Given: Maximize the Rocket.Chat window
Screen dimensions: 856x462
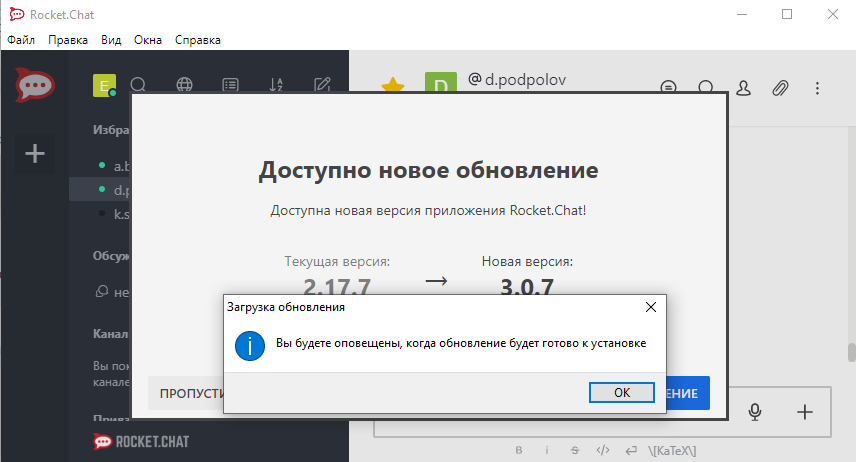Looking at the screenshot, I should (x=787, y=14).
